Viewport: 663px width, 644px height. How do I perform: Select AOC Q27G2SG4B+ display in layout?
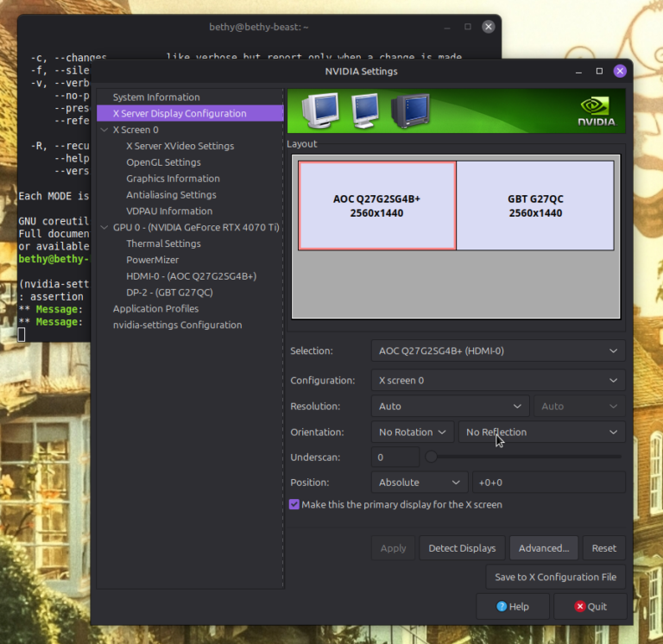coord(376,205)
